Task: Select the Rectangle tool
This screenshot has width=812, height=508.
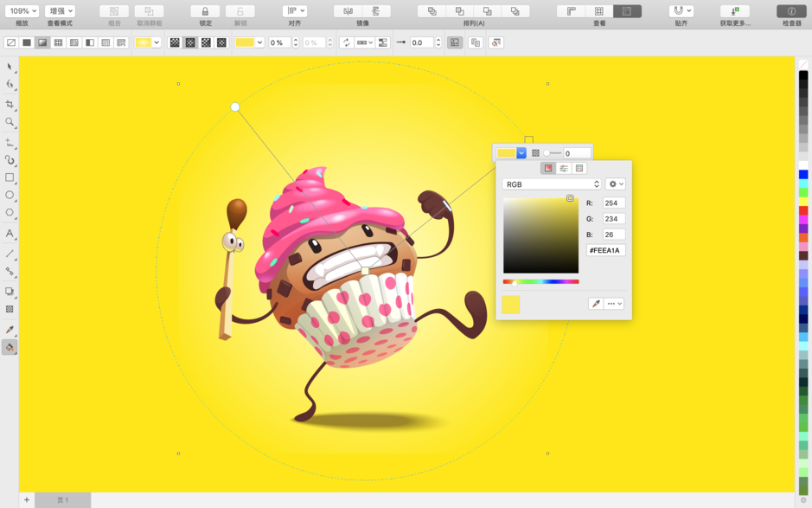Action: point(10,178)
